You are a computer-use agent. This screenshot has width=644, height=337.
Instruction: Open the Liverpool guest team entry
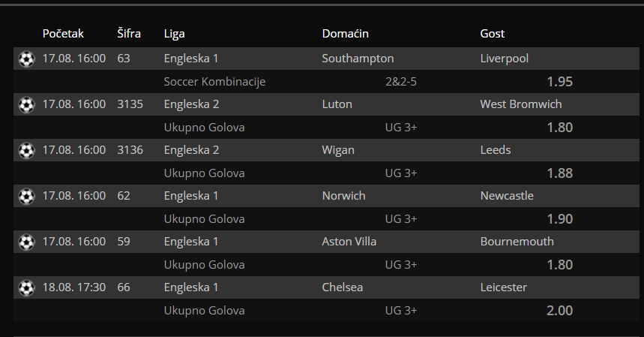coord(504,59)
